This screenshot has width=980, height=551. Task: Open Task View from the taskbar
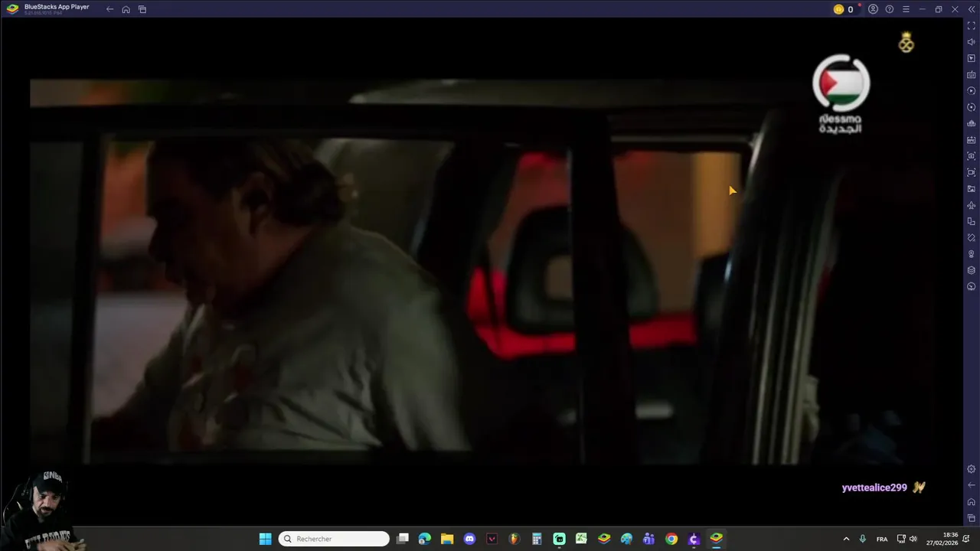point(403,539)
